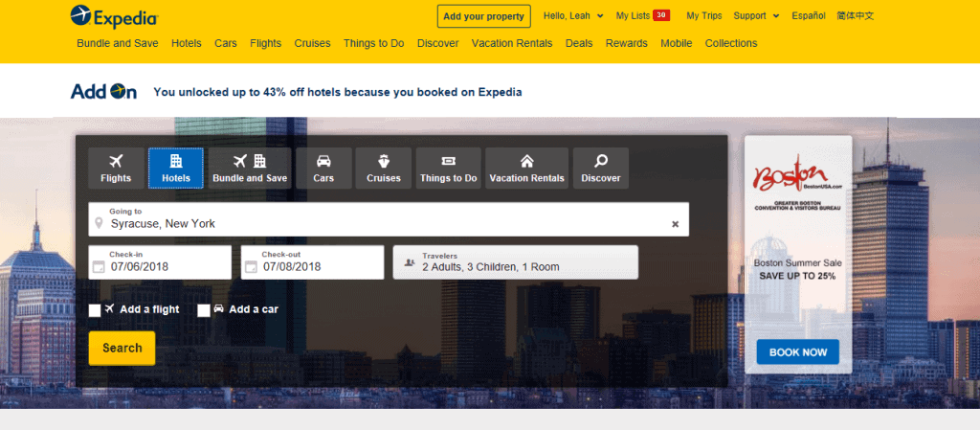980x430 pixels.
Task: Open Things to Do in the top navigation
Action: coord(374,43)
